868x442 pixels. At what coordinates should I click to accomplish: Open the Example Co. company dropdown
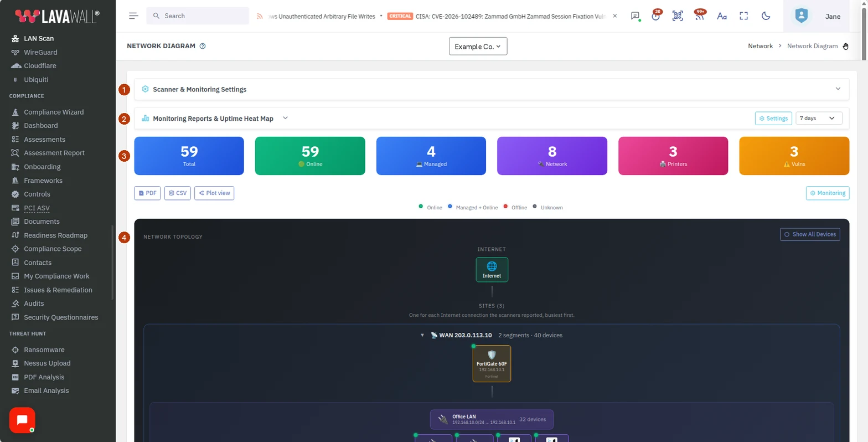tap(478, 47)
